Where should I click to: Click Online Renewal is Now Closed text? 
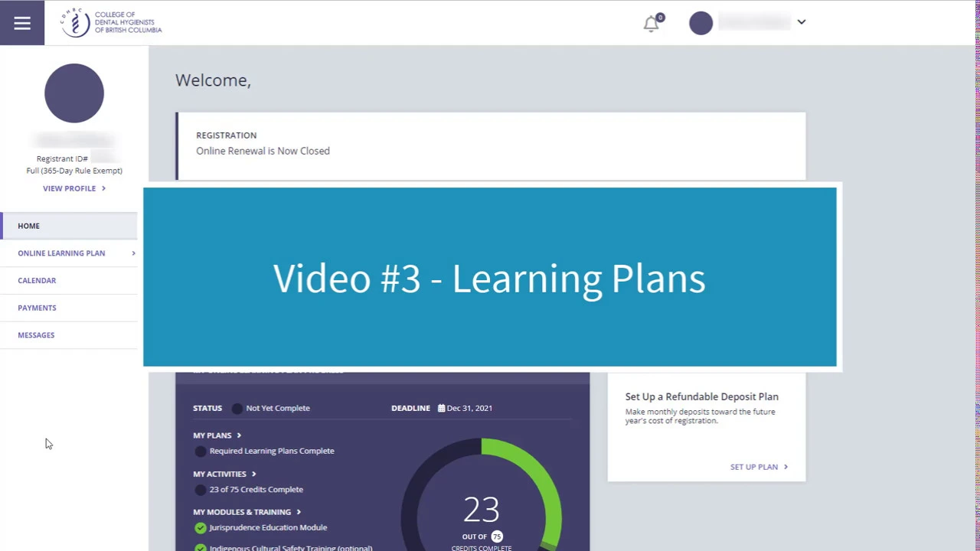click(263, 151)
